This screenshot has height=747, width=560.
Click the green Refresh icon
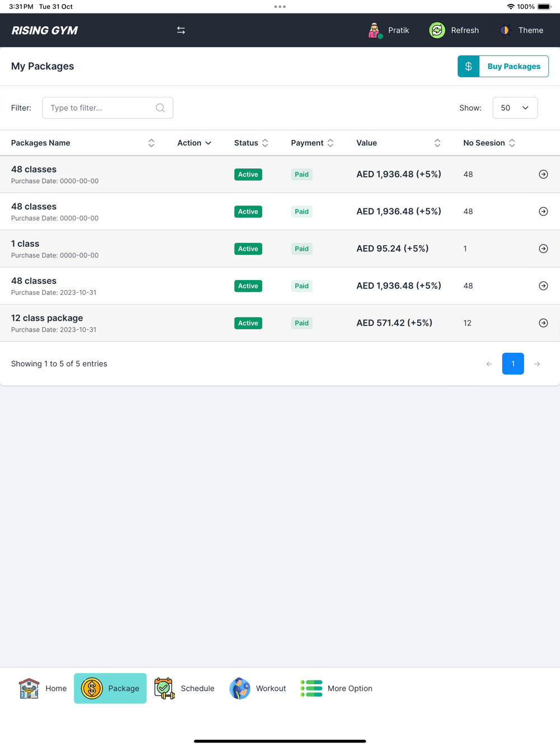pos(437,30)
